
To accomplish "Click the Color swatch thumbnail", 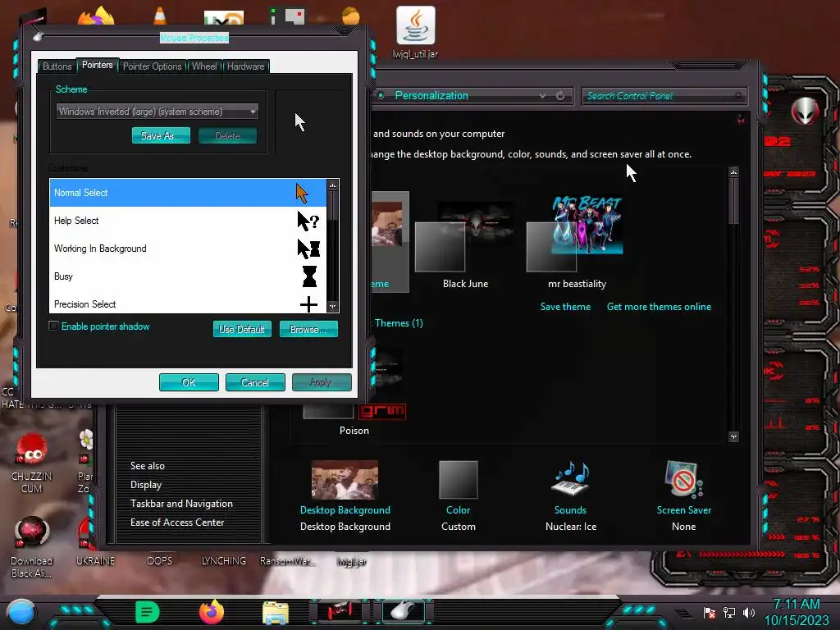I will 458,479.
